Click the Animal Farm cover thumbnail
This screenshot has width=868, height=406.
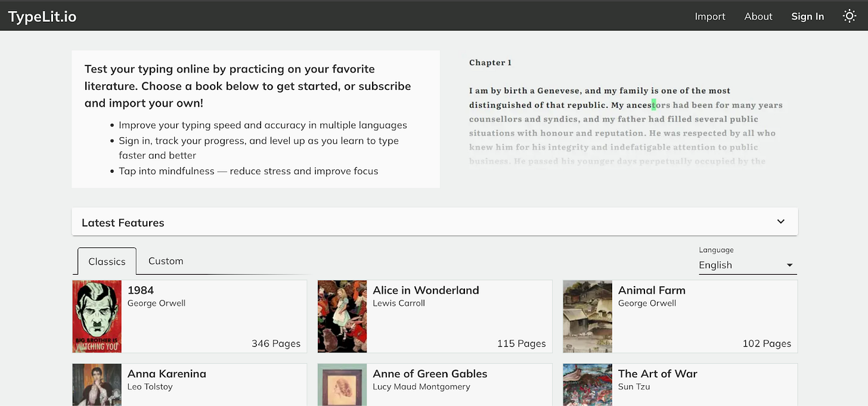[588, 317]
